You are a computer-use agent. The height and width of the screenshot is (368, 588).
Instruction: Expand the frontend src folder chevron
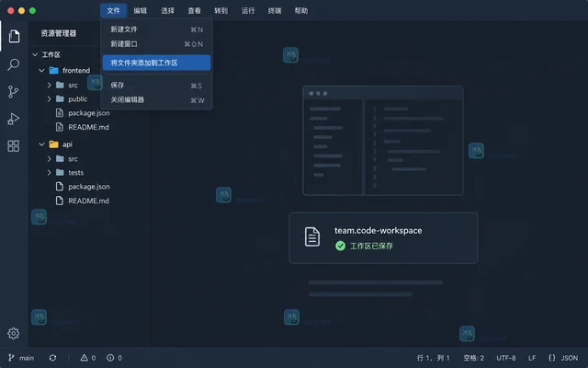[x=49, y=86]
